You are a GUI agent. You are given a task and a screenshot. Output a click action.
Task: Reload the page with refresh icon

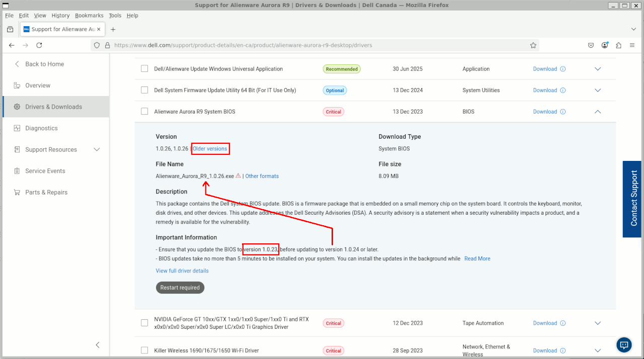pyautogui.click(x=39, y=45)
